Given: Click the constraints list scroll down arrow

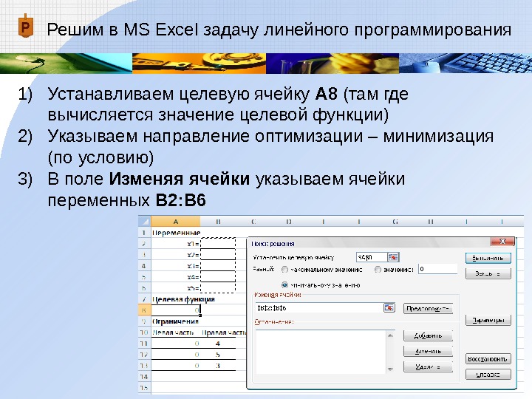Looking at the screenshot, I should point(390,369).
